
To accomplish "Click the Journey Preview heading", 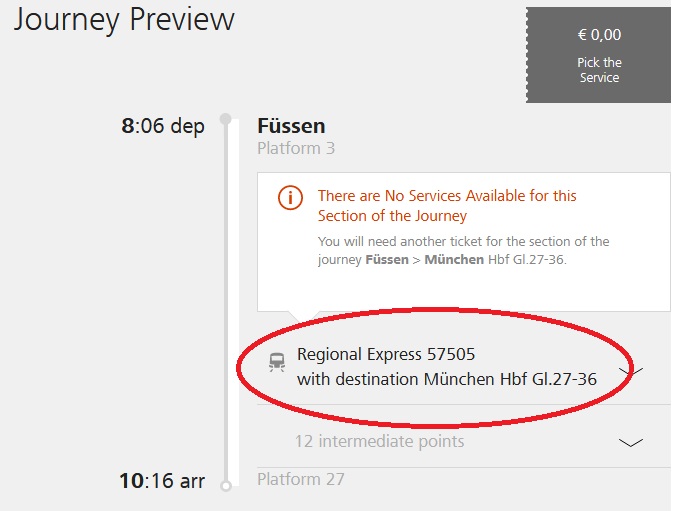I will [124, 20].
